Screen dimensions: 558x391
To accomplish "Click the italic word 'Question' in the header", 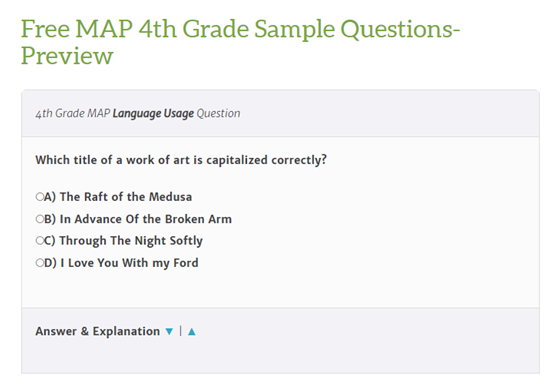I will (219, 113).
